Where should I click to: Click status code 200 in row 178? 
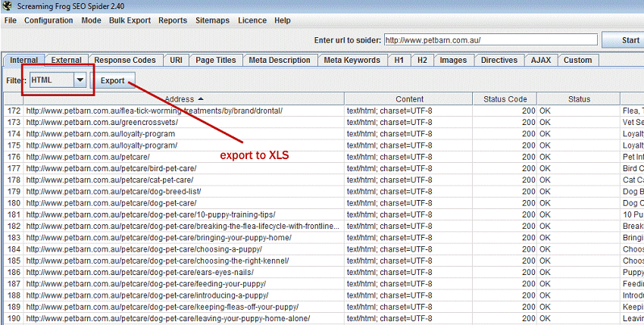point(529,180)
